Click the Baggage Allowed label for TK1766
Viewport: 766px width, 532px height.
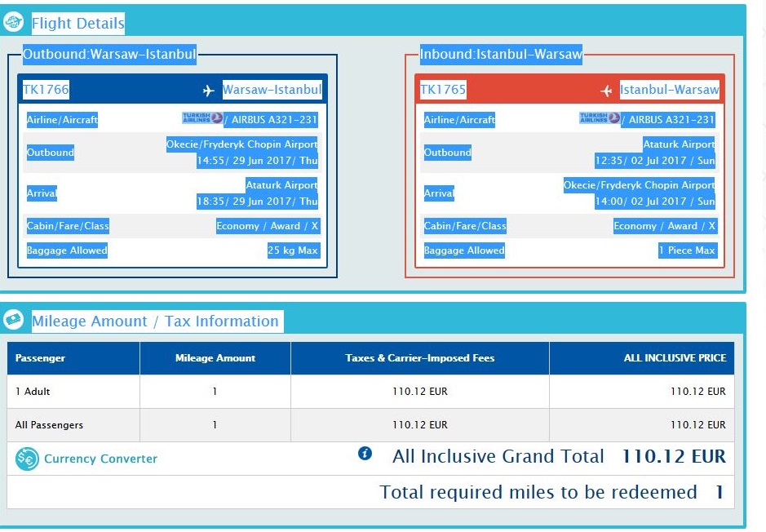[67, 250]
